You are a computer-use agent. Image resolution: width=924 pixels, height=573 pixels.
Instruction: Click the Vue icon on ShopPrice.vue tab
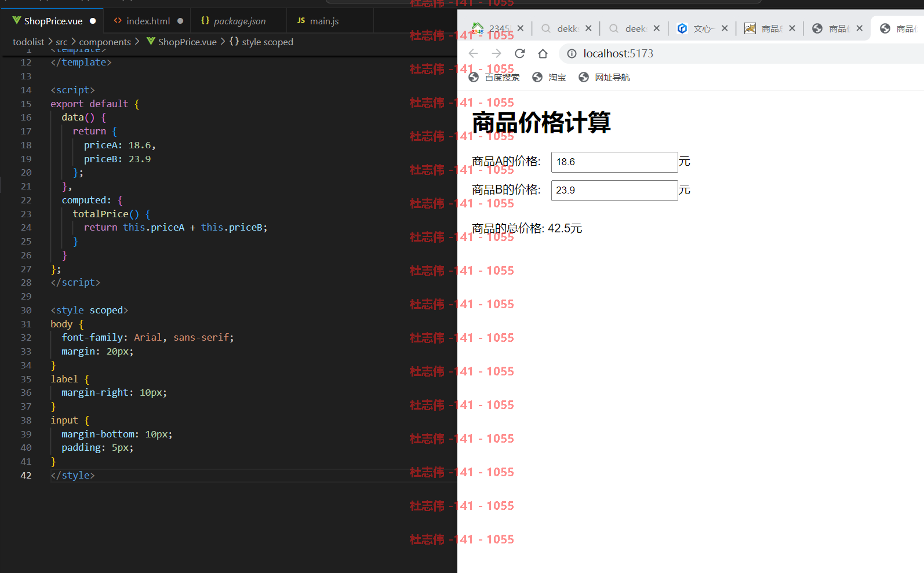tap(17, 21)
